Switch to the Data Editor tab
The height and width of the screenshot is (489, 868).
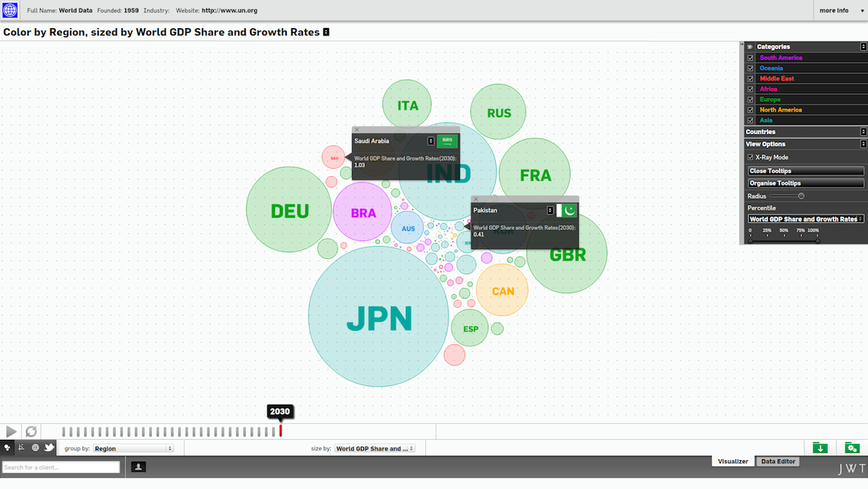tap(778, 462)
